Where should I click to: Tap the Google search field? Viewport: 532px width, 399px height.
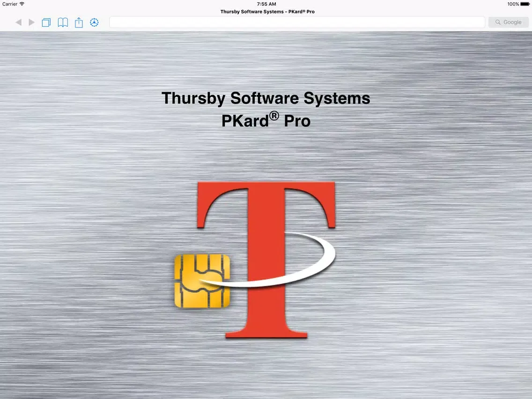(x=508, y=22)
